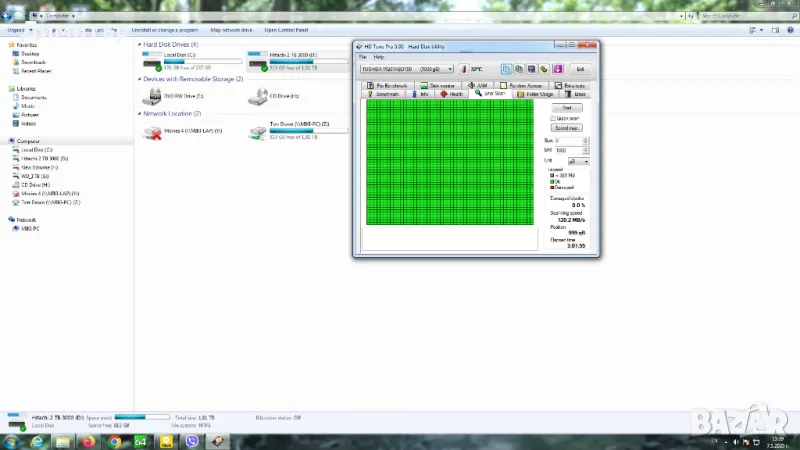Copy info to clipboard in HD Tune toolbar
The width and height of the screenshot is (800, 450).
point(506,69)
